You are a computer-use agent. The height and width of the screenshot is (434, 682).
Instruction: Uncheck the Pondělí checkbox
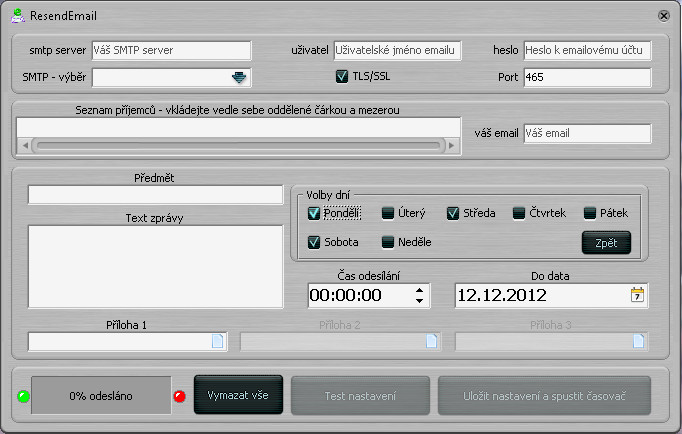click(314, 213)
